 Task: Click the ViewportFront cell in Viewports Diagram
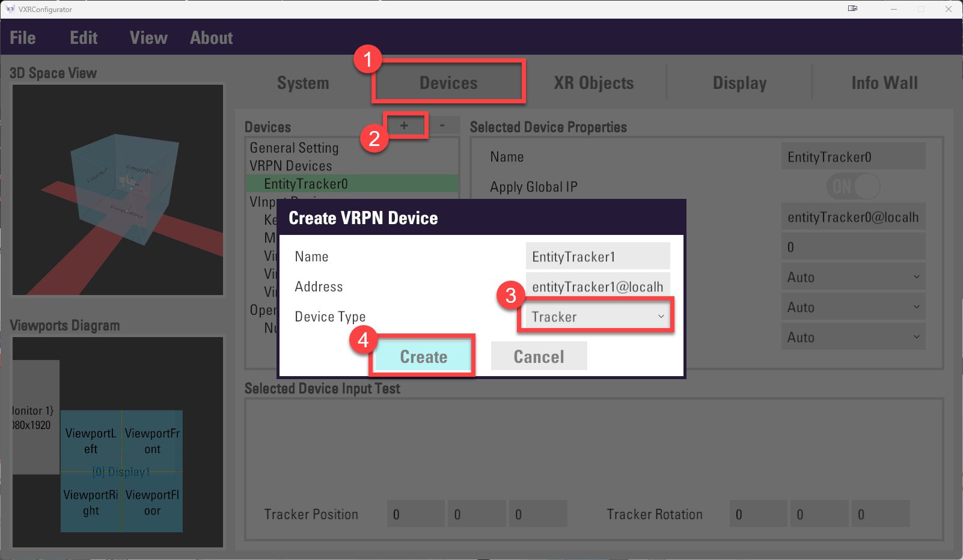(152, 441)
